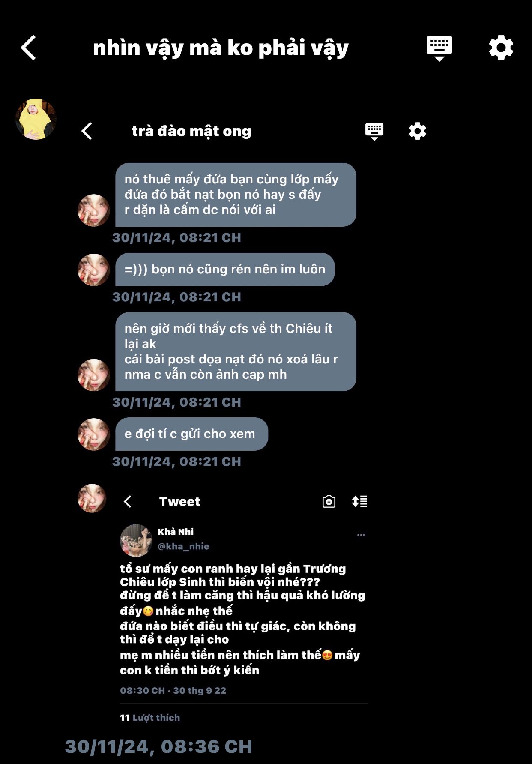This screenshot has height=764, width=532.
Task: Tap the sort list icon in the Tweet header
Action: 359,501
